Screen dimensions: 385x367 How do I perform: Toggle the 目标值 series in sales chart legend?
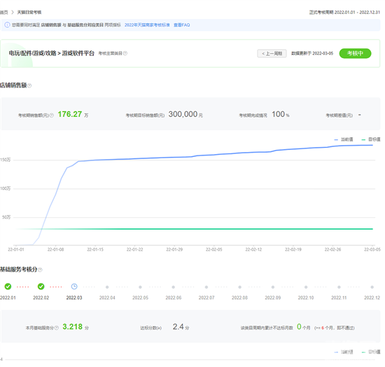tap(371, 139)
